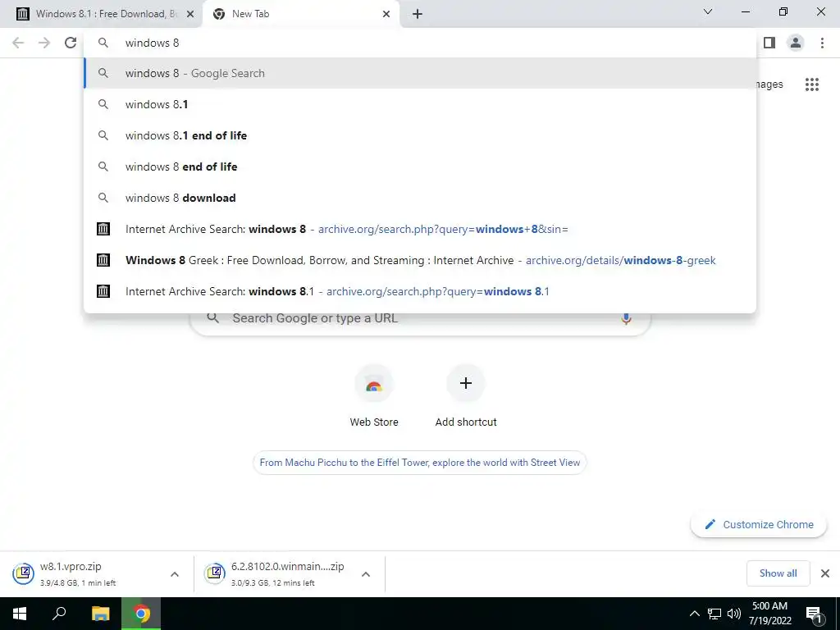Open the profile avatar menu
Screen dimensions: 840x630
(x=796, y=43)
